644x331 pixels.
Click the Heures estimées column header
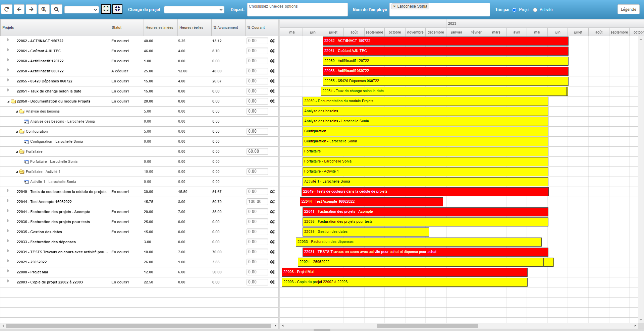[x=159, y=27]
